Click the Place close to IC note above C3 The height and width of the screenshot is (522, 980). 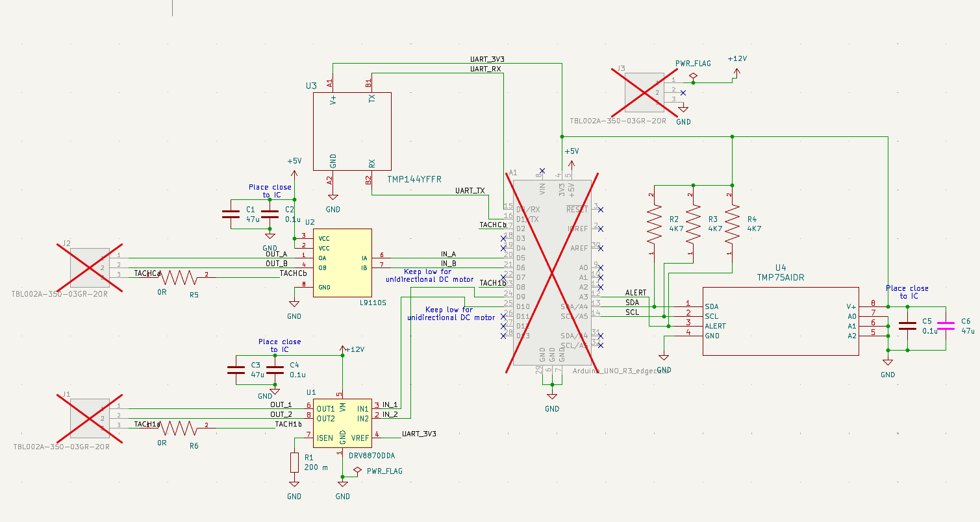[x=279, y=345]
